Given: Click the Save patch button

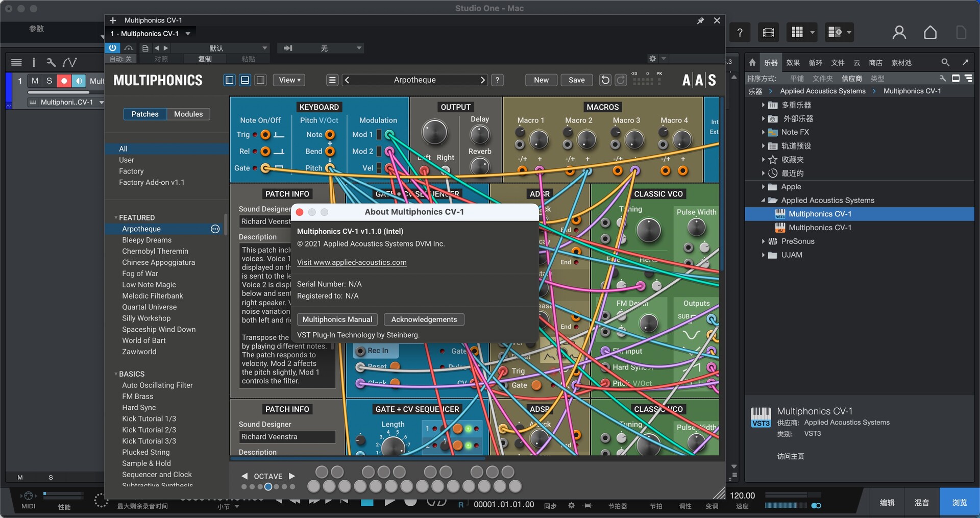Looking at the screenshot, I should [x=577, y=80].
